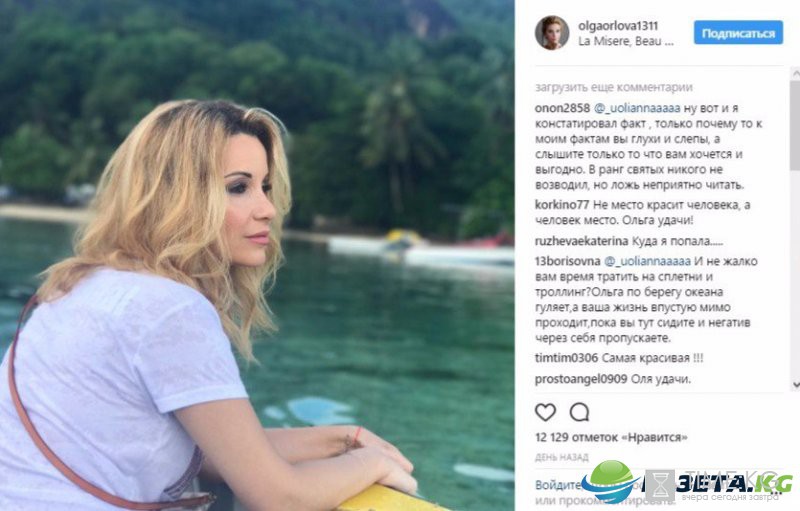Open onon2858 commenter profile
The image size is (800, 511).
[x=562, y=108]
